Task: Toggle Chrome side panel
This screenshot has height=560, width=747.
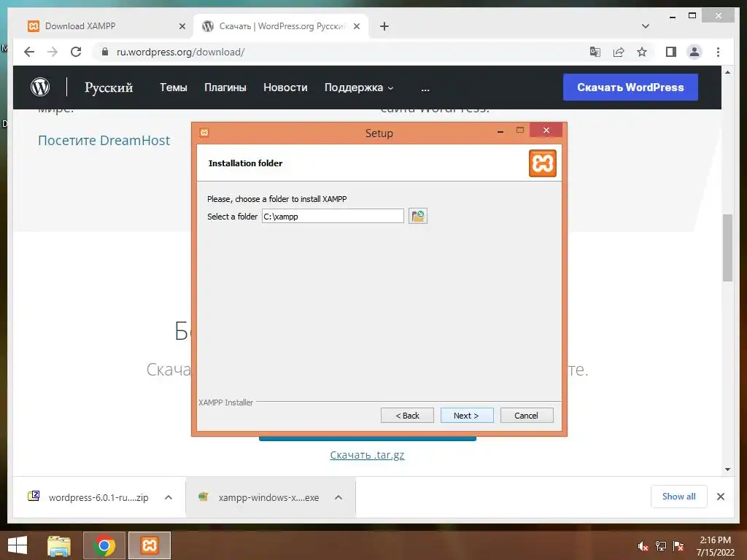Action: pos(671,52)
